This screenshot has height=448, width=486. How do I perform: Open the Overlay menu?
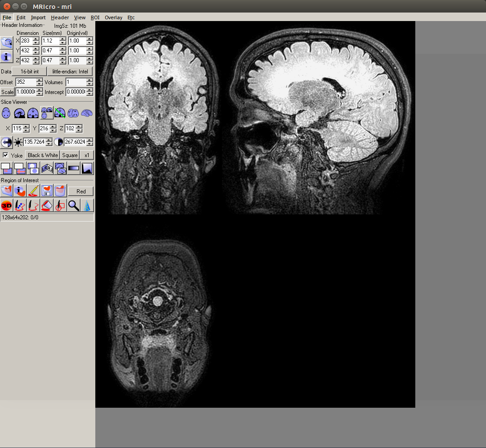tap(113, 17)
